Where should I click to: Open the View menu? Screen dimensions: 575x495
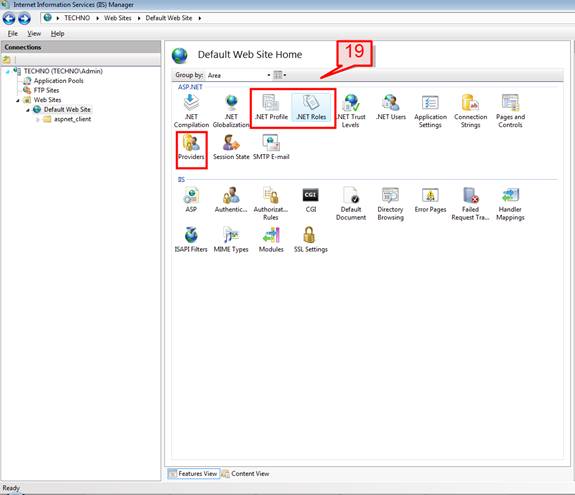[x=34, y=33]
